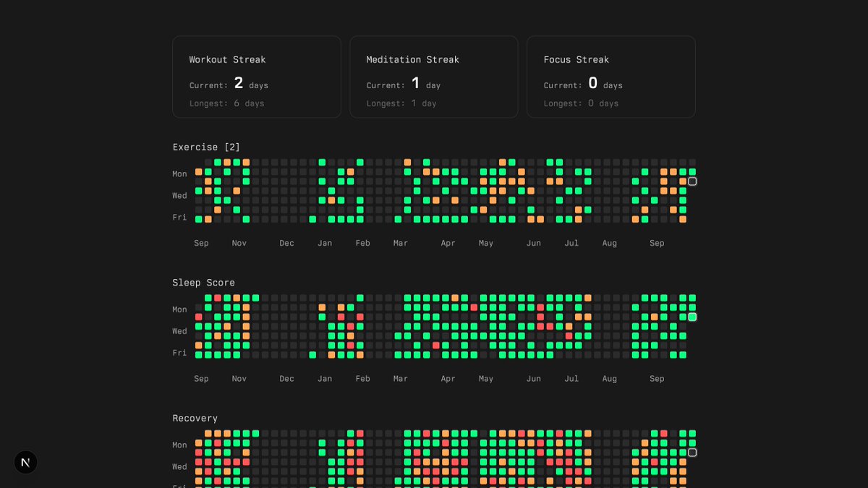Image resolution: width=868 pixels, height=488 pixels.
Task: Click the outlined today cell in Recovery heatmap
Action: [692, 453]
